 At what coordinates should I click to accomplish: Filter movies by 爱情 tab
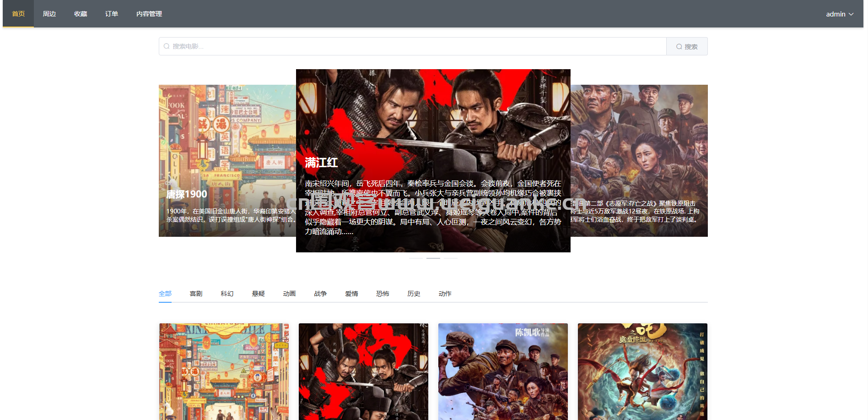pos(352,294)
